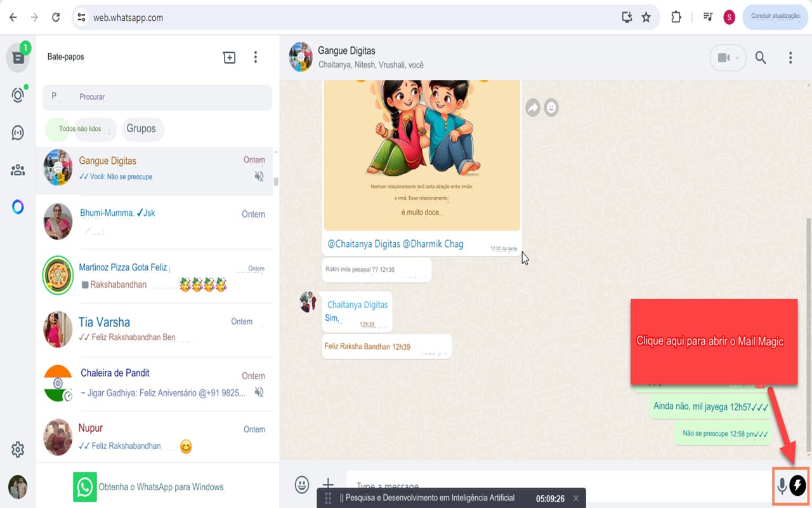
Task: Open the Channels icon in left sidebar
Action: click(x=18, y=133)
